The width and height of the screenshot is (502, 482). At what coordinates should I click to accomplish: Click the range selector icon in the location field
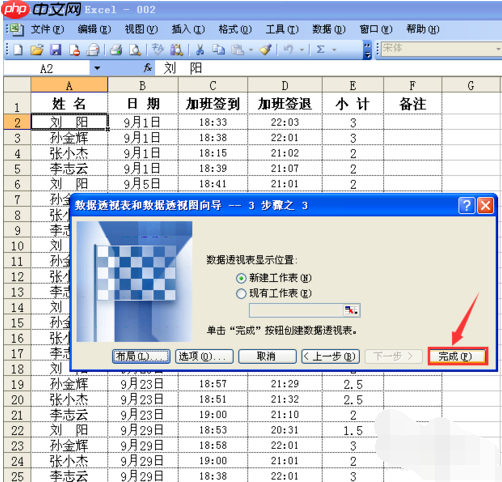351,311
